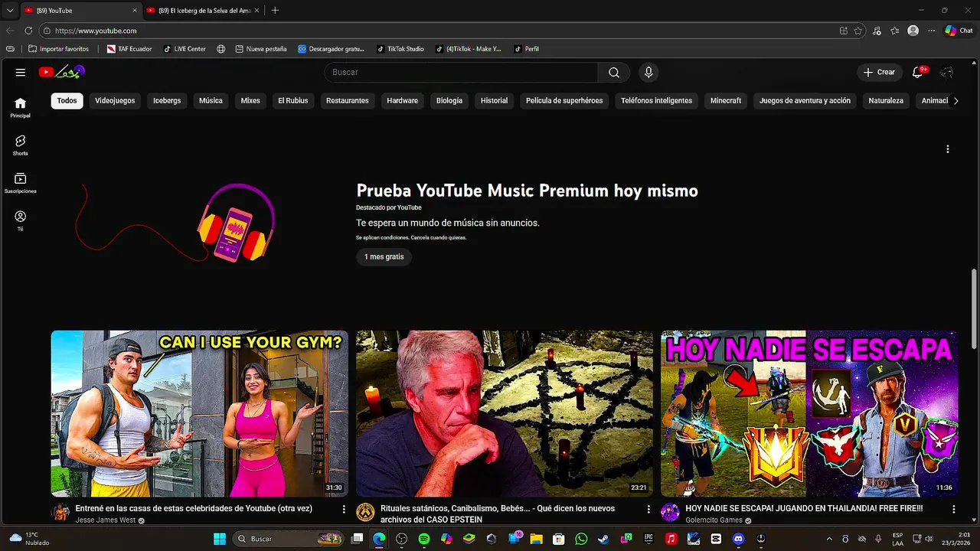Select the Restaurantes filter chip
The height and width of the screenshot is (551, 980).
pos(348,101)
